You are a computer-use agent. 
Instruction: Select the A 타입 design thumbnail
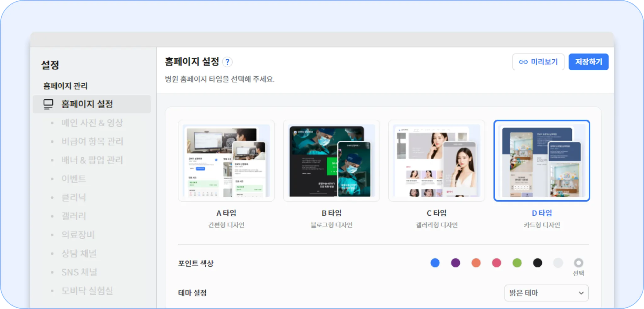point(226,160)
